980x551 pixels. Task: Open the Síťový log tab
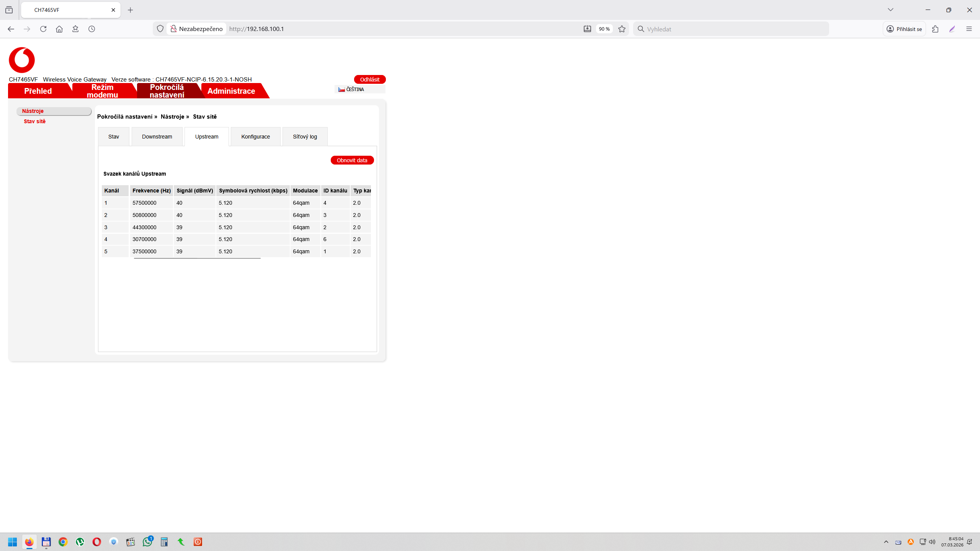pos(305,137)
